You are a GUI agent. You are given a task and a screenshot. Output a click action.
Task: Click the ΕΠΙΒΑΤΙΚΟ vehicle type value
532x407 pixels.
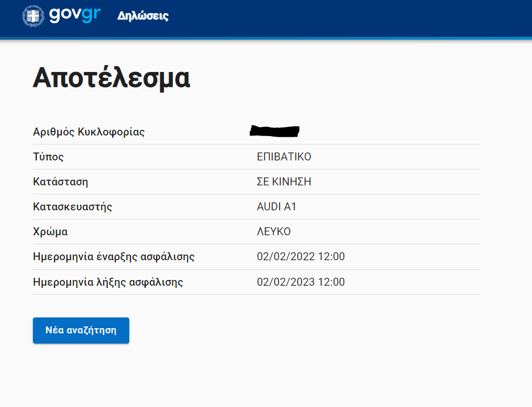[x=284, y=157]
